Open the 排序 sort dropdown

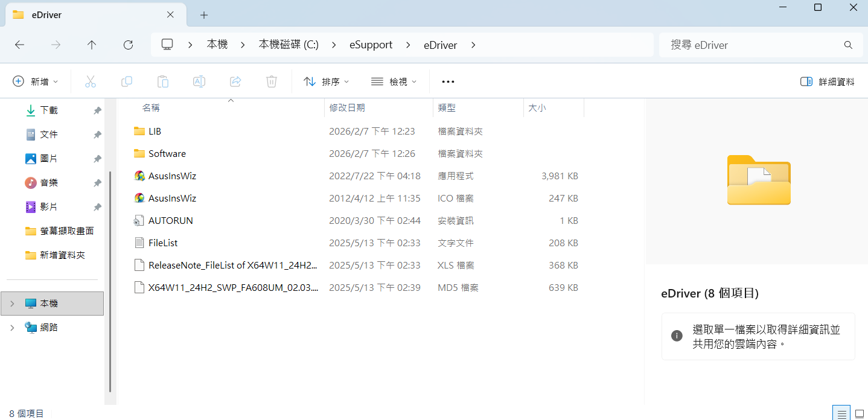pyautogui.click(x=327, y=81)
